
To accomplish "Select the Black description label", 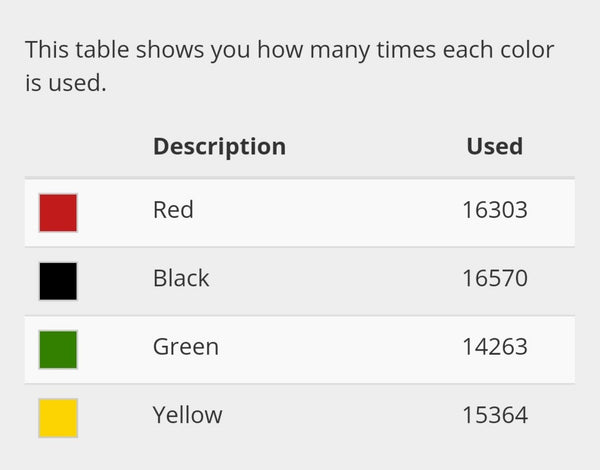I will click(181, 278).
